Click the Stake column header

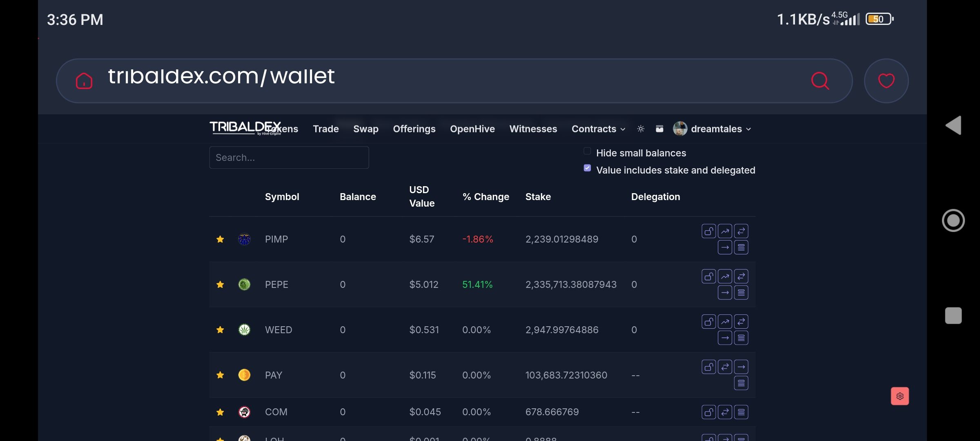(538, 197)
